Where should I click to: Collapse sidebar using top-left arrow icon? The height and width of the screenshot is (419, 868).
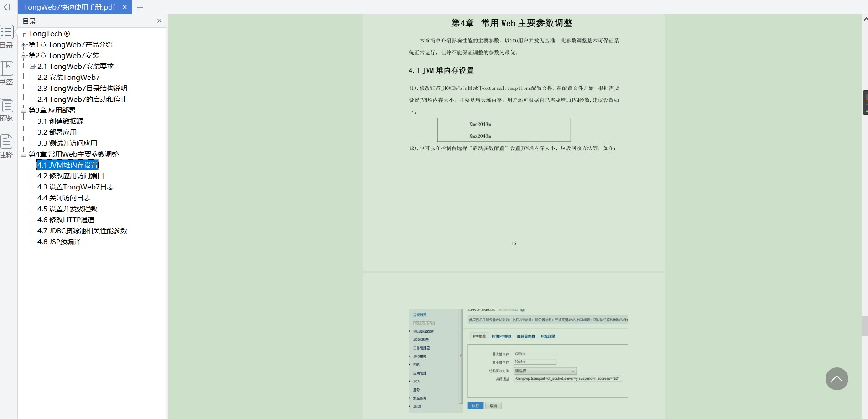tap(7, 7)
